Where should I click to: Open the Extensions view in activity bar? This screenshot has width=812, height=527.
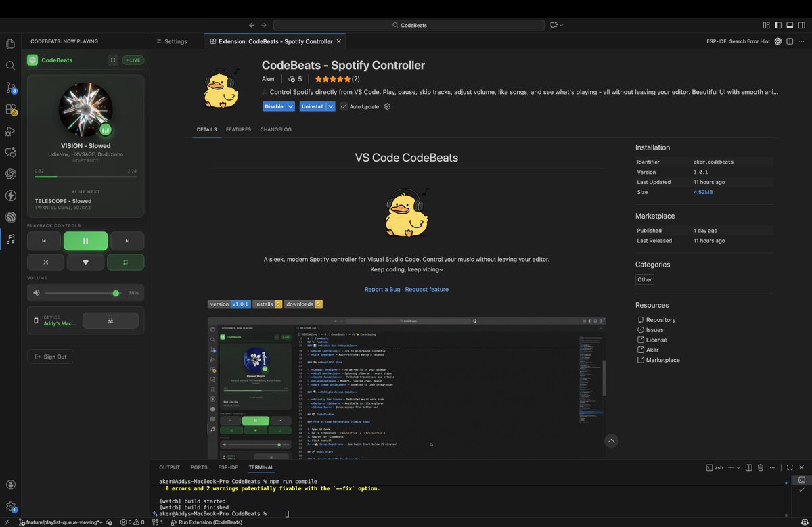point(10,109)
